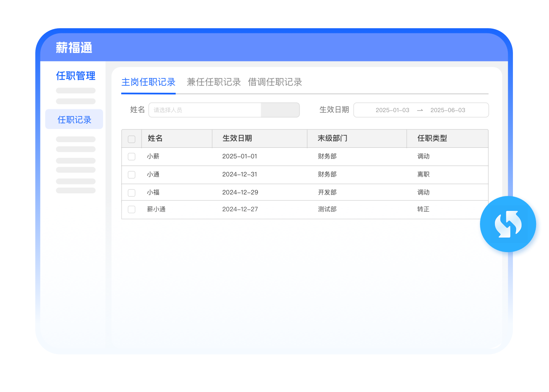549x392 pixels.
Task: Click the blue circular sync refresh icon
Action: tap(508, 224)
